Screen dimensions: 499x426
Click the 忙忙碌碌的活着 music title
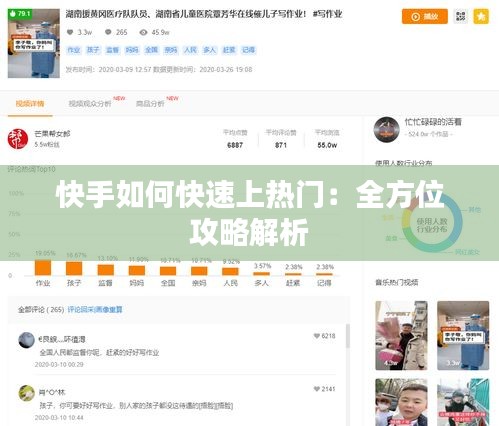coord(433,122)
